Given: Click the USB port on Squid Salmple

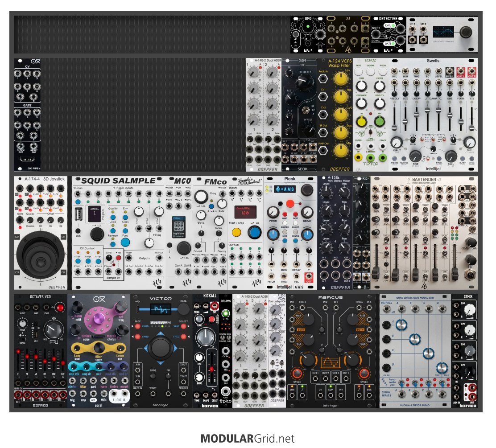Looking at the screenshot, I should tap(79, 214).
